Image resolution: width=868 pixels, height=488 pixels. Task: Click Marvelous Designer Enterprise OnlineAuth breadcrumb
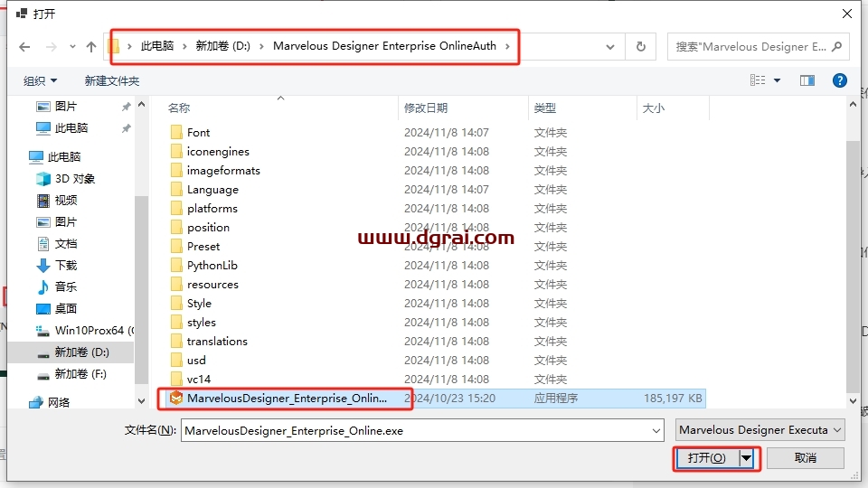pyautogui.click(x=385, y=46)
